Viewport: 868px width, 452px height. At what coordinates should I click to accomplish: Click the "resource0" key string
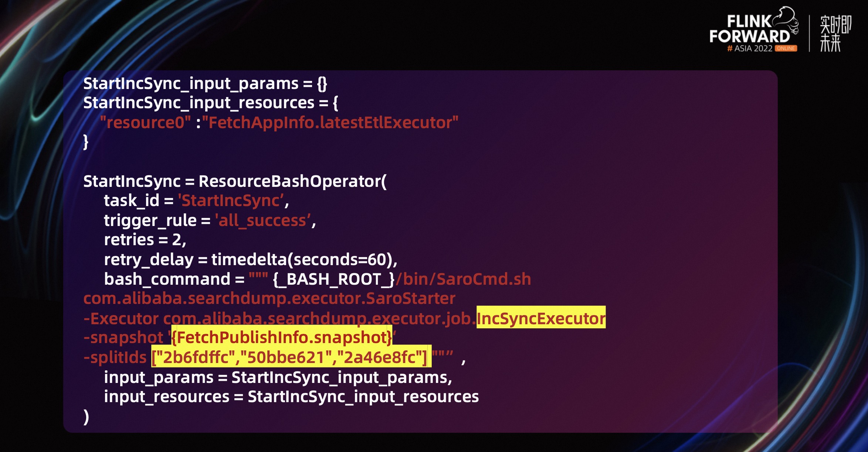(x=145, y=123)
